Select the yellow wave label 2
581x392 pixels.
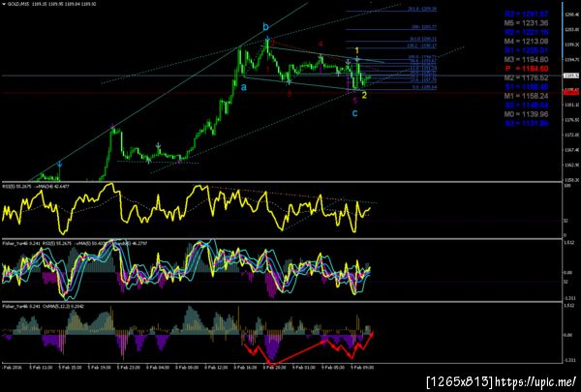pyautogui.click(x=364, y=95)
